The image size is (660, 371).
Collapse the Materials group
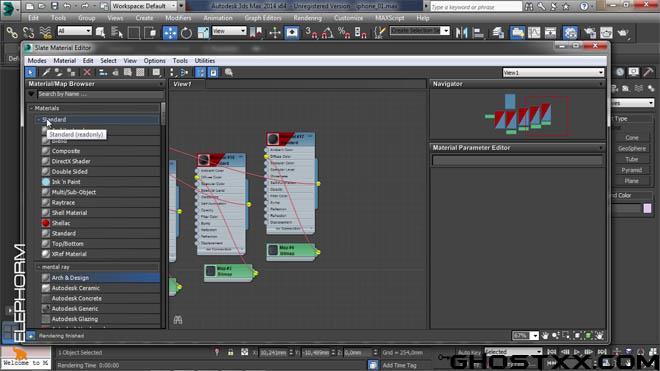pyautogui.click(x=31, y=108)
